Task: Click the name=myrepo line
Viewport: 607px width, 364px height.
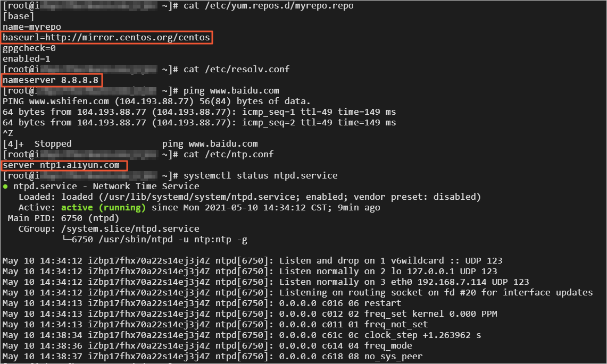Action: pyautogui.click(x=32, y=27)
